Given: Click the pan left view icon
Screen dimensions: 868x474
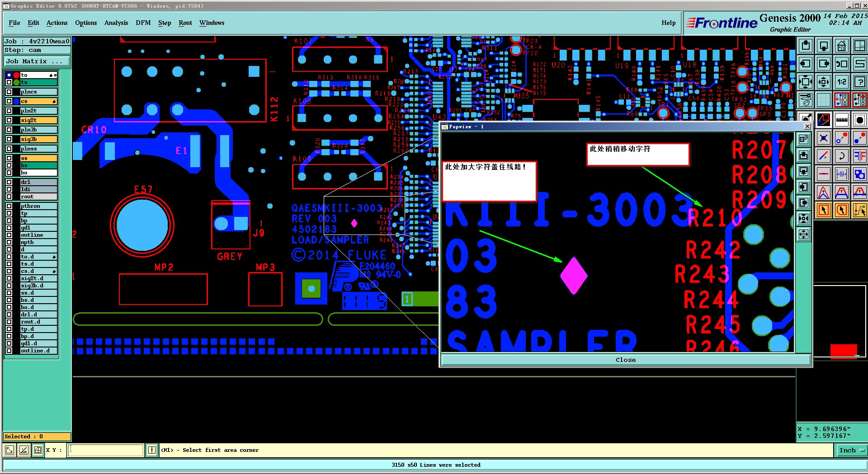Looking at the screenshot, I should [x=806, y=64].
